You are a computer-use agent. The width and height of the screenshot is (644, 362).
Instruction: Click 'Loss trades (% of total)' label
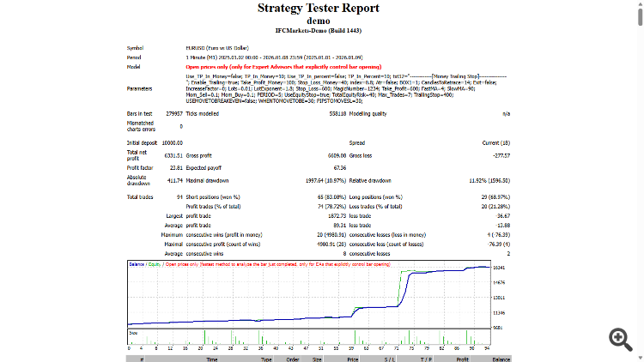click(x=375, y=207)
